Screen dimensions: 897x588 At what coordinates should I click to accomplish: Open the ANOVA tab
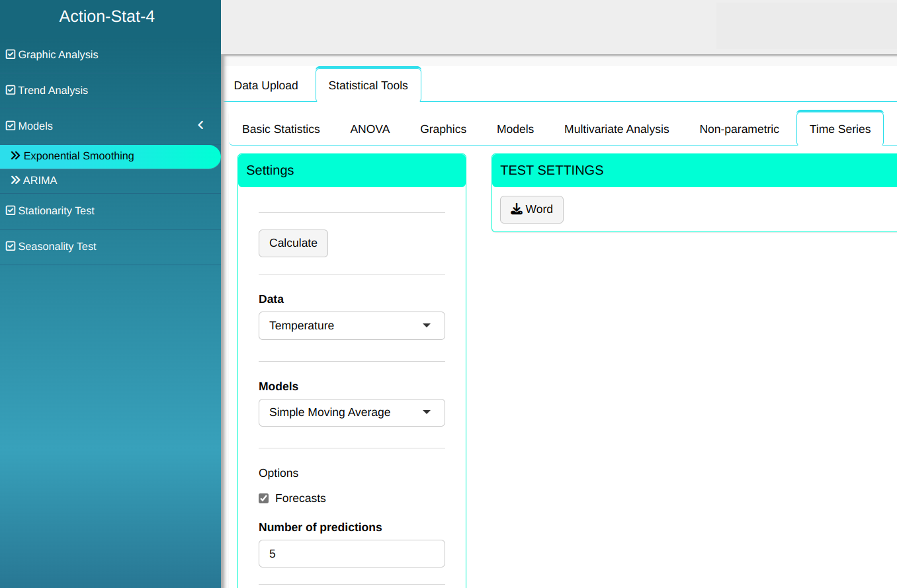(370, 130)
